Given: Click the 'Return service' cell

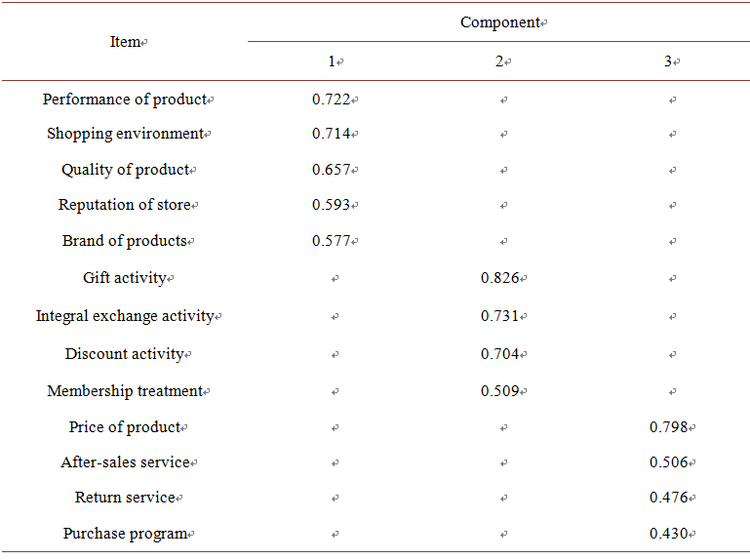Looking at the screenshot, I should [125, 498].
